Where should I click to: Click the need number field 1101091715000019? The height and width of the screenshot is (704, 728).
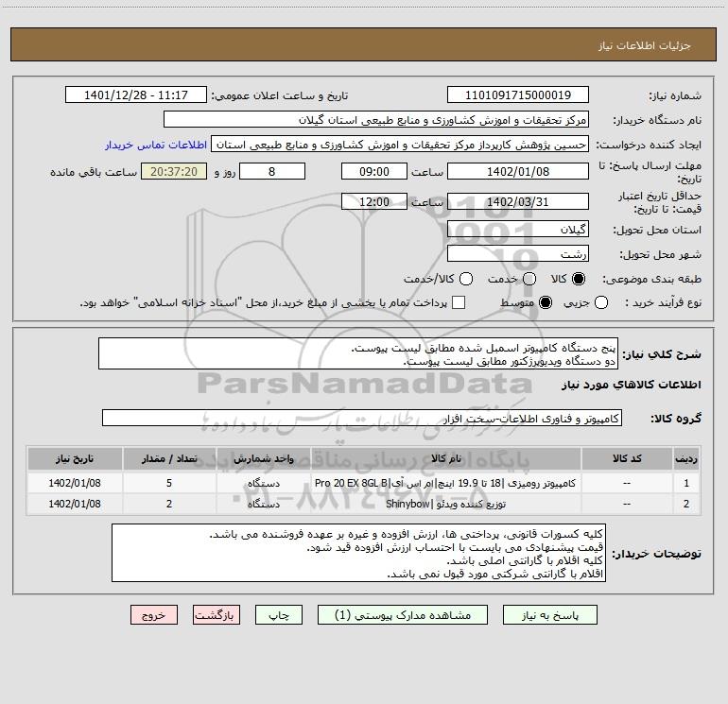click(x=518, y=94)
